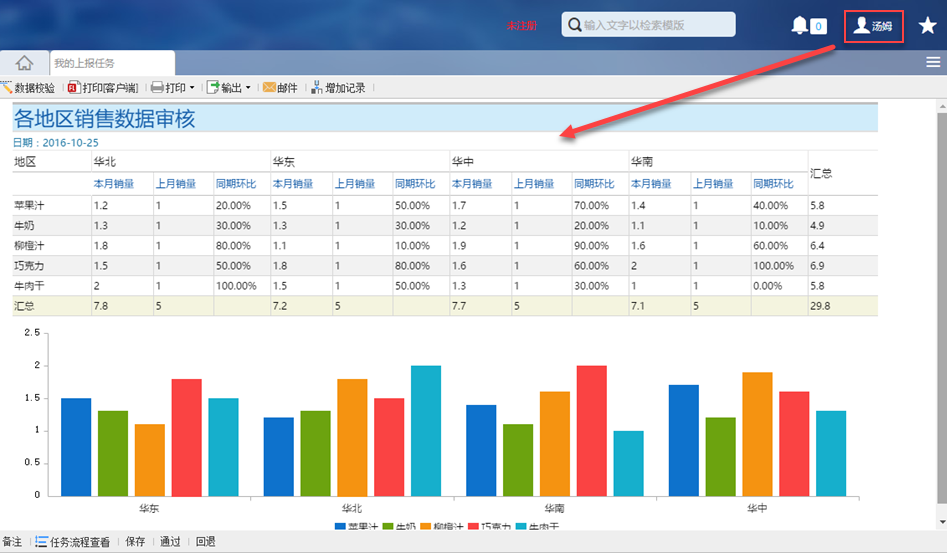Click the 华中 region header

[x=463, y=161]
